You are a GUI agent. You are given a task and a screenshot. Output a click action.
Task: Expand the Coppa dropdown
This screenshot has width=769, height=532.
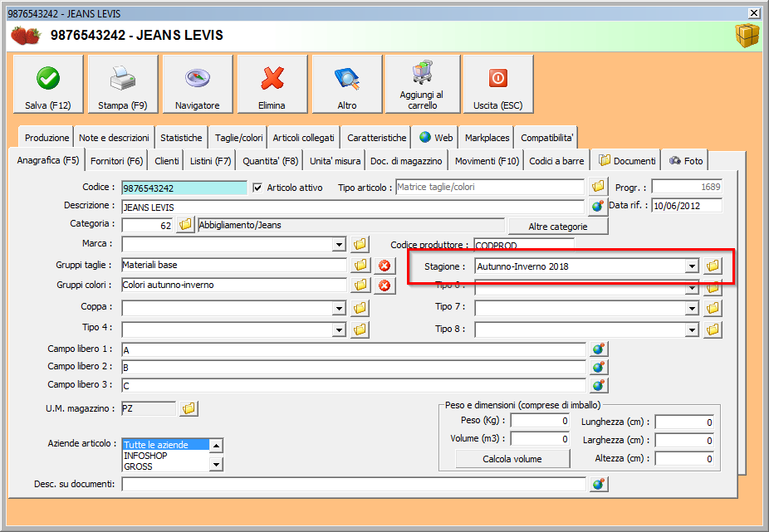click(339, 309)
